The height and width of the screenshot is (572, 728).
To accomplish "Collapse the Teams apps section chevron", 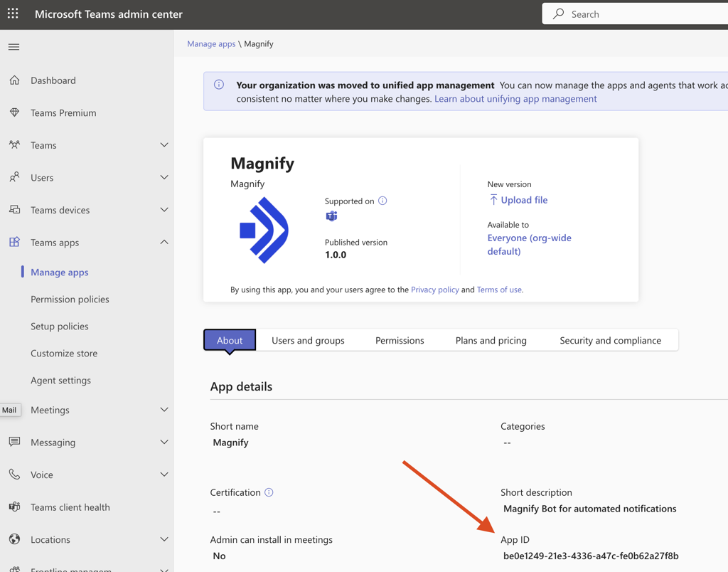I will [164, 243].
